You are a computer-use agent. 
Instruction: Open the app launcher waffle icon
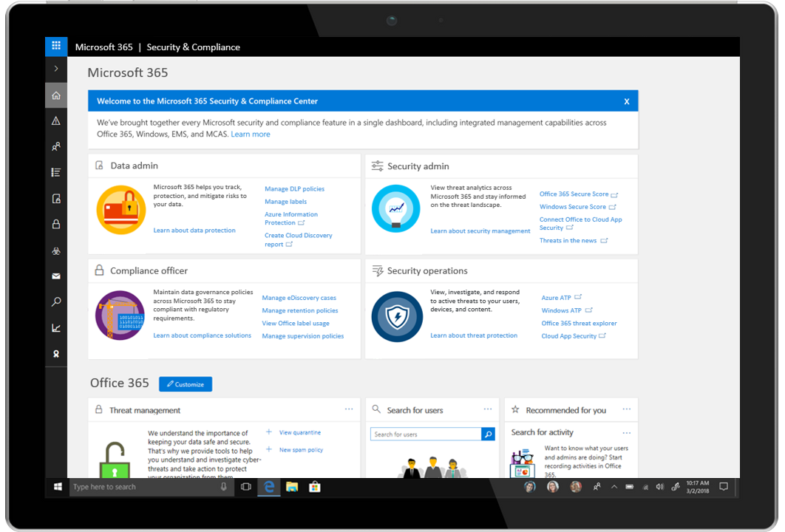click(56, 46)
